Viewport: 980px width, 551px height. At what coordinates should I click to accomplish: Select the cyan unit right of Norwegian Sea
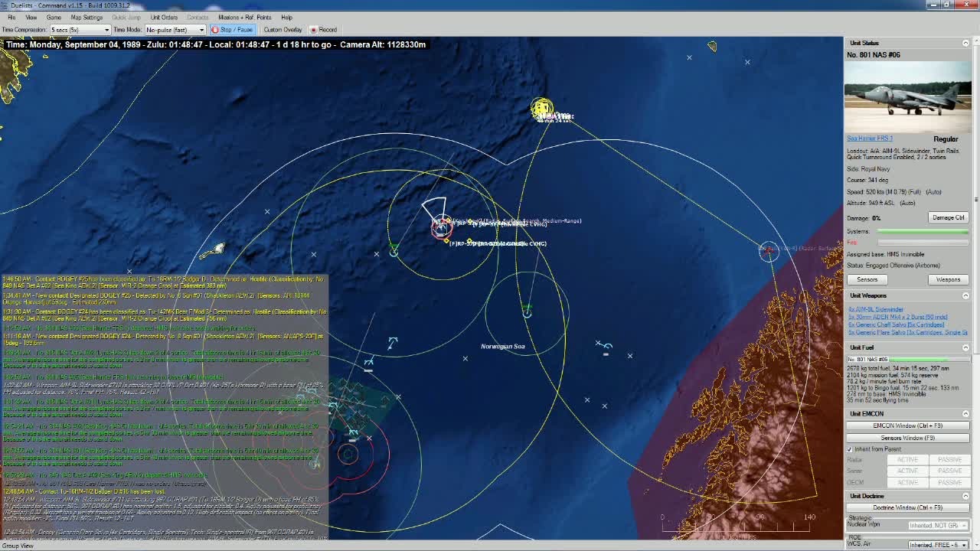(605, 349)
